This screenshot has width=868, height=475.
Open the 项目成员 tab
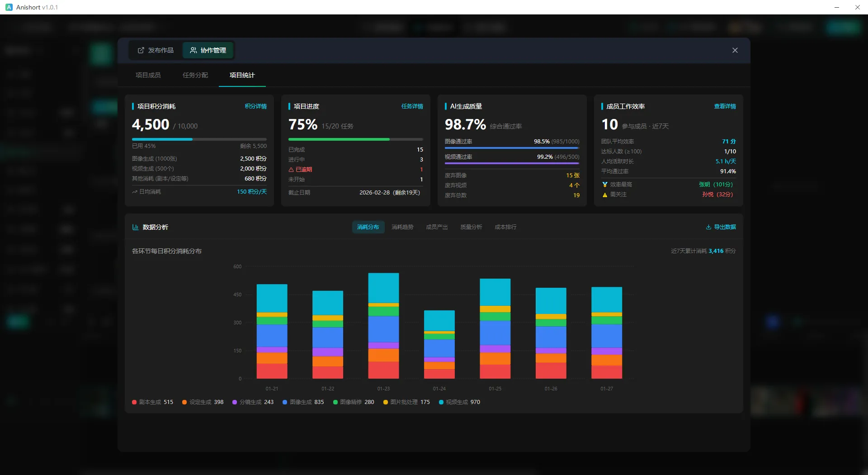tap(148, 75)
